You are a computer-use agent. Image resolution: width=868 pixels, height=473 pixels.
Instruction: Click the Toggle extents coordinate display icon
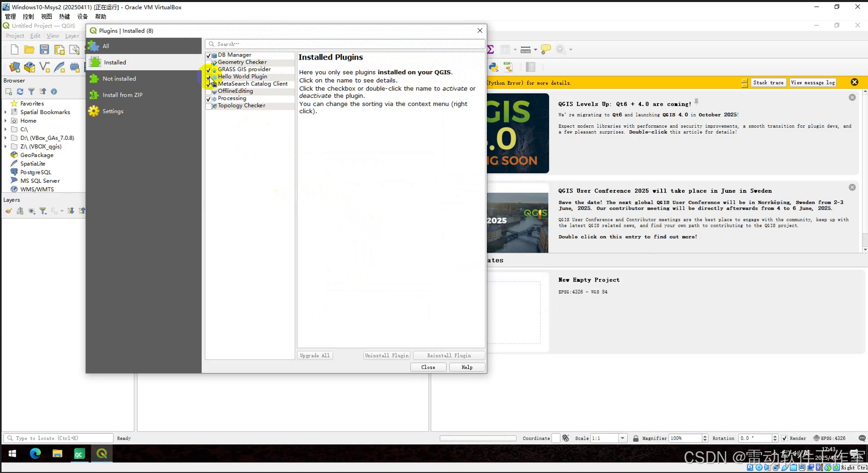pos(566,438)
